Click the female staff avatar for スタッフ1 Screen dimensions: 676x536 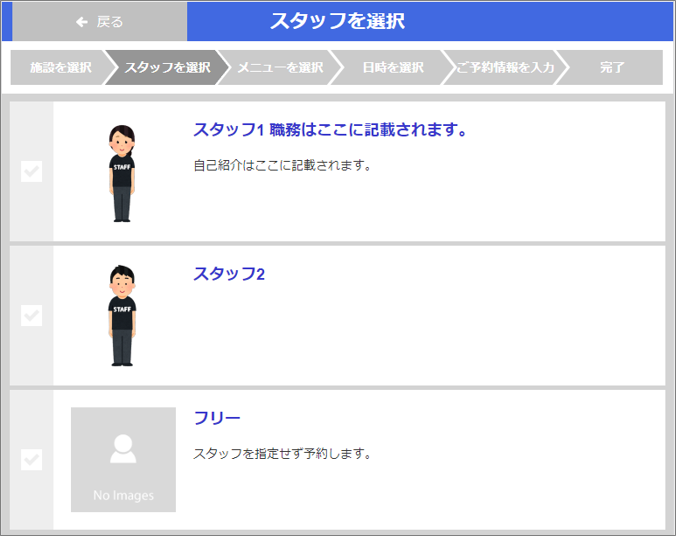pyautogui.click(x=123, y=173)
